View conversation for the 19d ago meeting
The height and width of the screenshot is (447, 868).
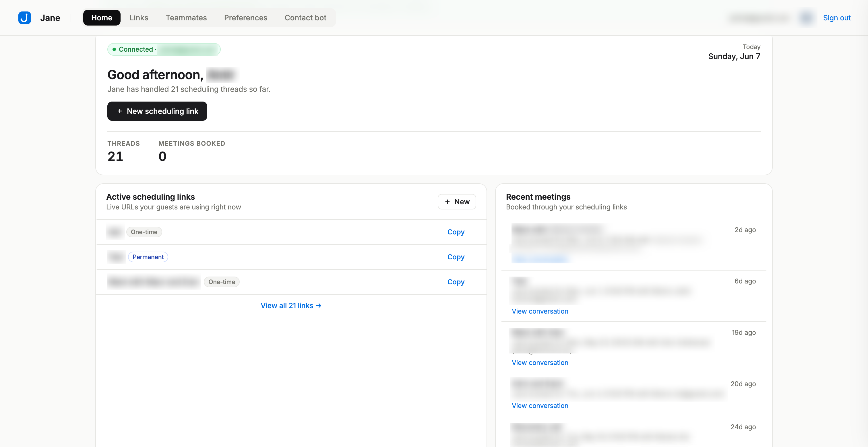coord(540,362)
